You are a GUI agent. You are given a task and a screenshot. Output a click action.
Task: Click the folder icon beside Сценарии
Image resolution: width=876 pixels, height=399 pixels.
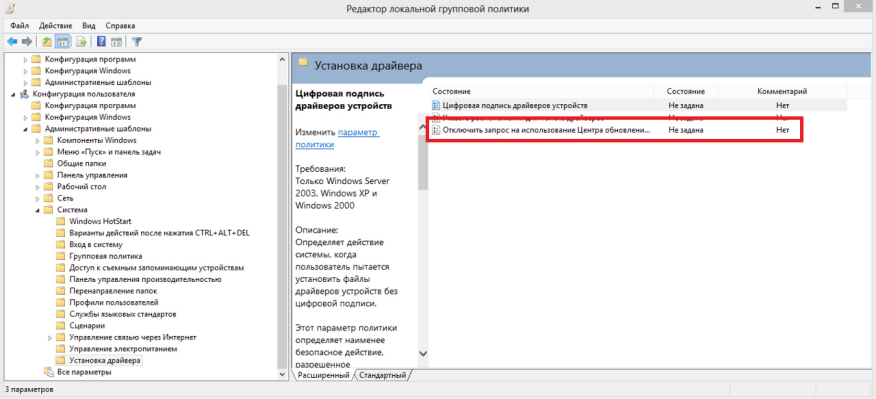click(x=60, y=325)
